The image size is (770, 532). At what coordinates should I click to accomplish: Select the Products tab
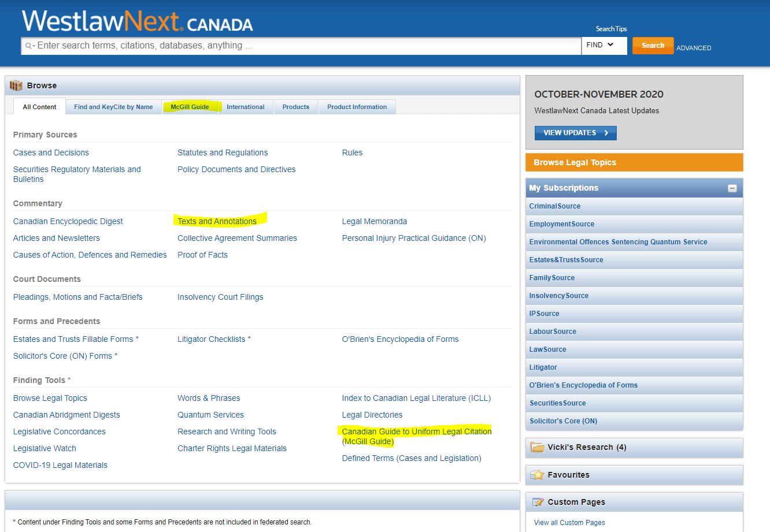tap(295, 106)
